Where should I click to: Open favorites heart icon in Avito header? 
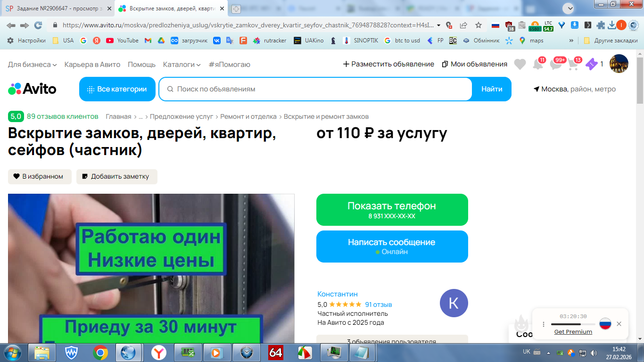pos(520,64)
